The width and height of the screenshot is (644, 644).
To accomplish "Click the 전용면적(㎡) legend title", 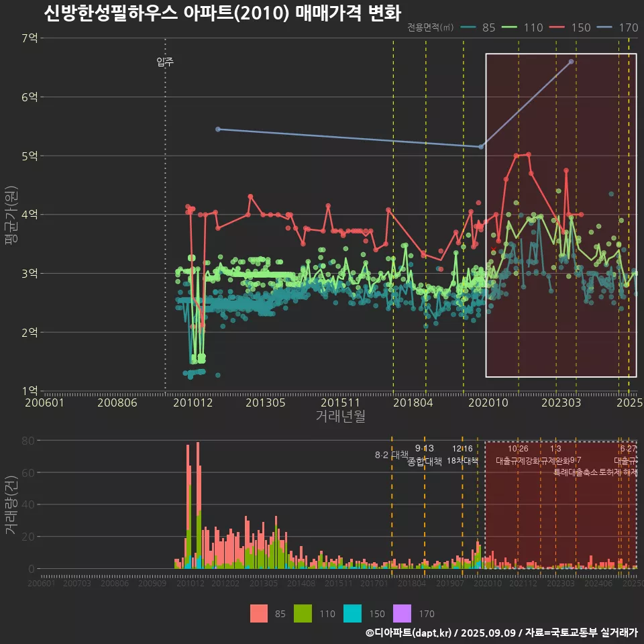I will 431,28.
